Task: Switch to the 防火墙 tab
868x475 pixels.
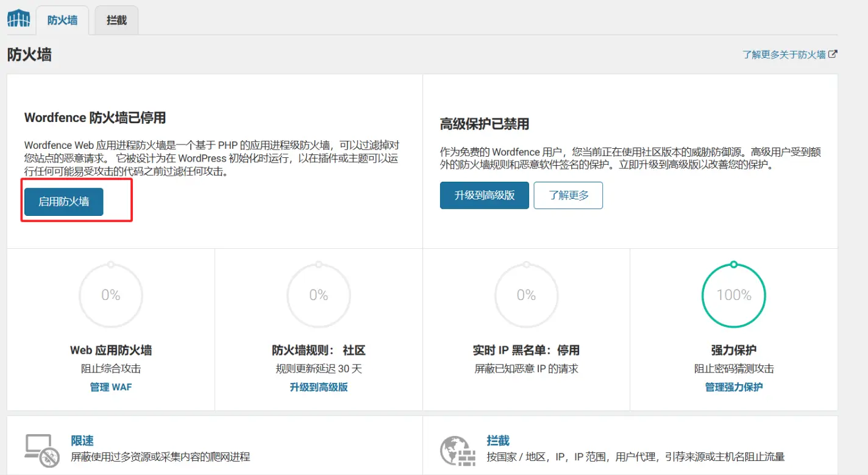Action: coord(62,20)
